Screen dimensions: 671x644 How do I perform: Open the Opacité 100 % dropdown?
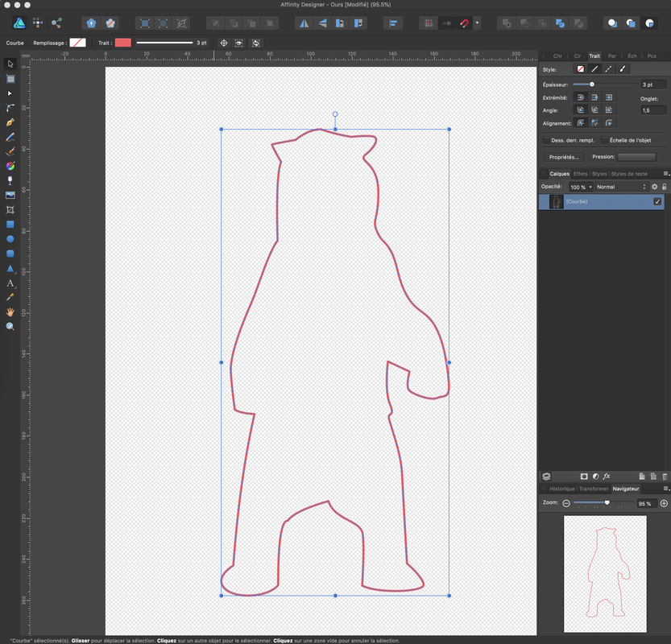pyautogui.click(x=581, y=187)
